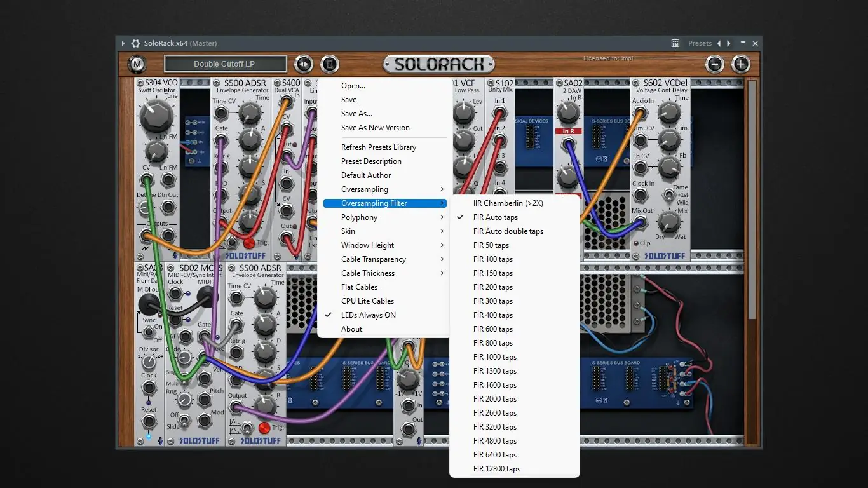Click the previous/next preset arrows button
Screen dimensions: 868x488
[304, 64]
